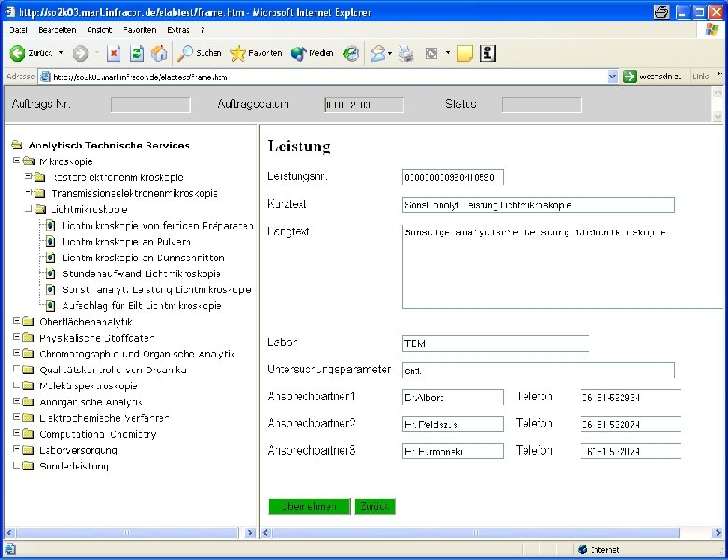Expand Anorganische Analytik node
Image resolution: width=728 pixels, height=560 pixels.
(x=16, y=401)
